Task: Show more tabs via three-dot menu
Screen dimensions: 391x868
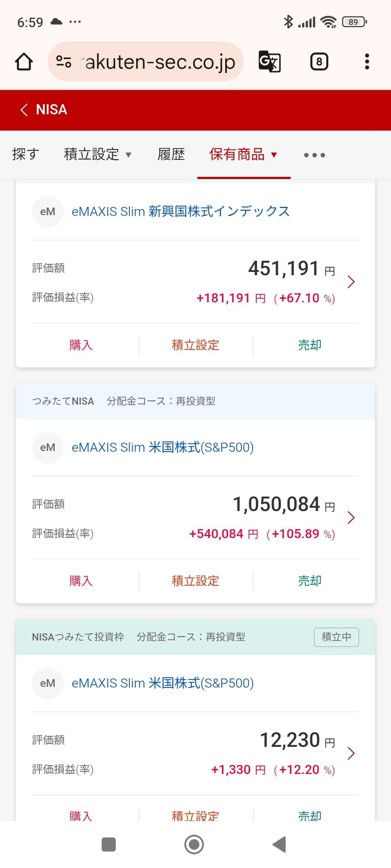Action: pos(314,155)
